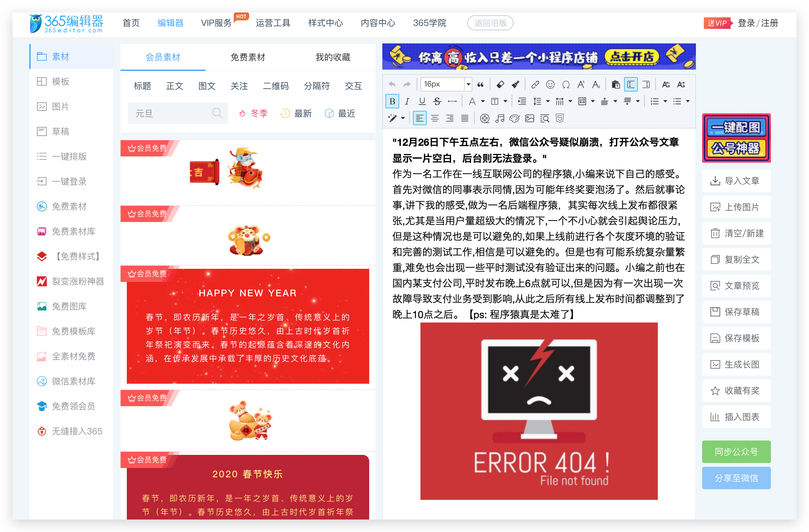The height and width of the screenshot is (532, 809).
Task: Toggle underline formatting
Action: coord(422,101)
